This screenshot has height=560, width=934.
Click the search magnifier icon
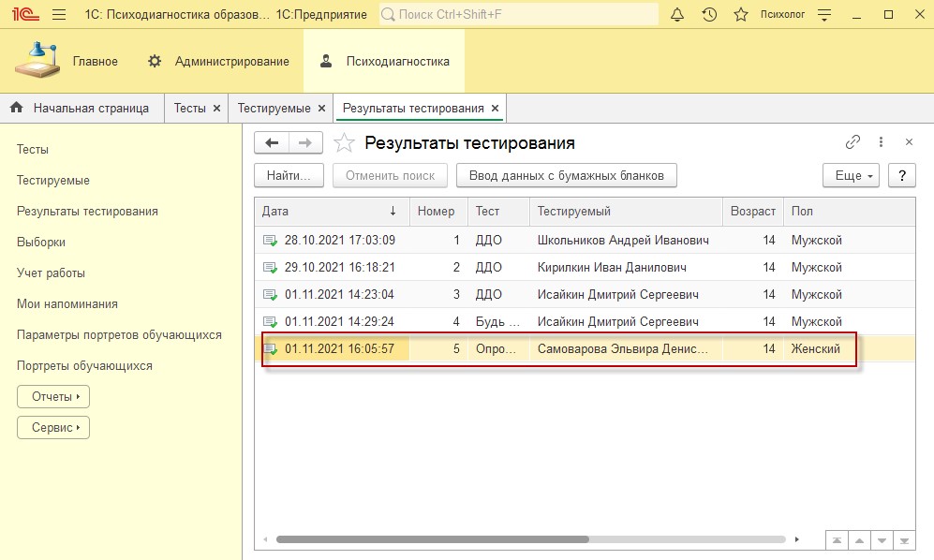tap(388, 14)
